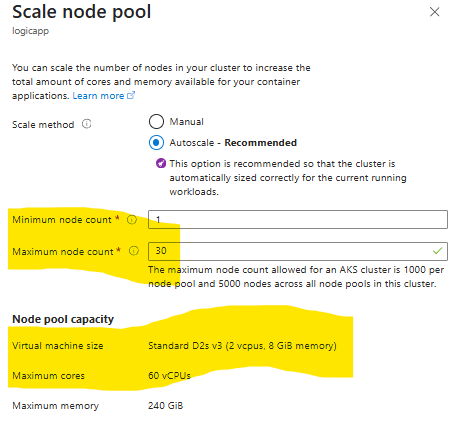Click the Minimum node count input field
This screenshot has width=457, height=430.
click(x=298, y=219)
